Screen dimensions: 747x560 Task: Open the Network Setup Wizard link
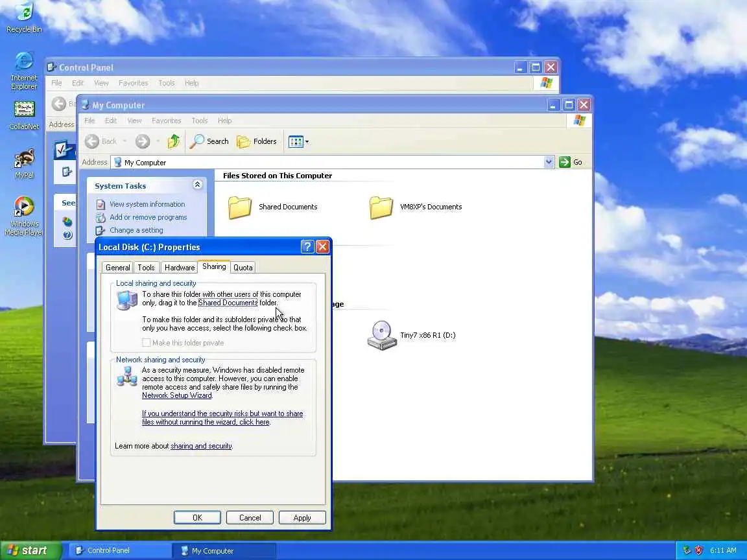(177, 396)
